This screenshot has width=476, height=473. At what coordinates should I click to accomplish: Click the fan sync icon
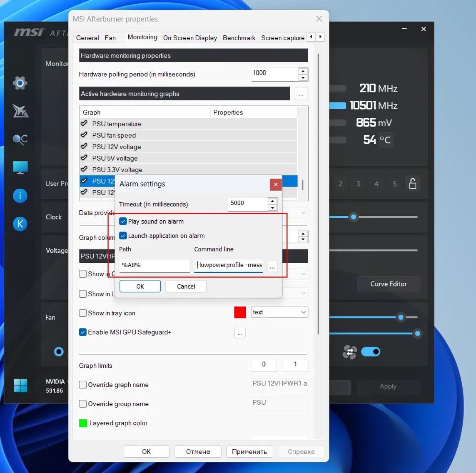(x=350, y=352)
